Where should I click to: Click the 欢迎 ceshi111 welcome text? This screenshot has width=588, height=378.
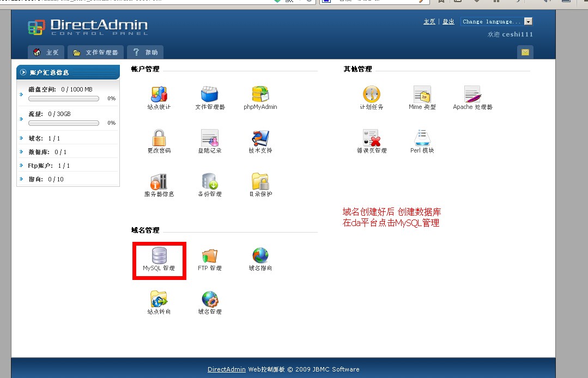pyautogui.click(x=511, y=34)
